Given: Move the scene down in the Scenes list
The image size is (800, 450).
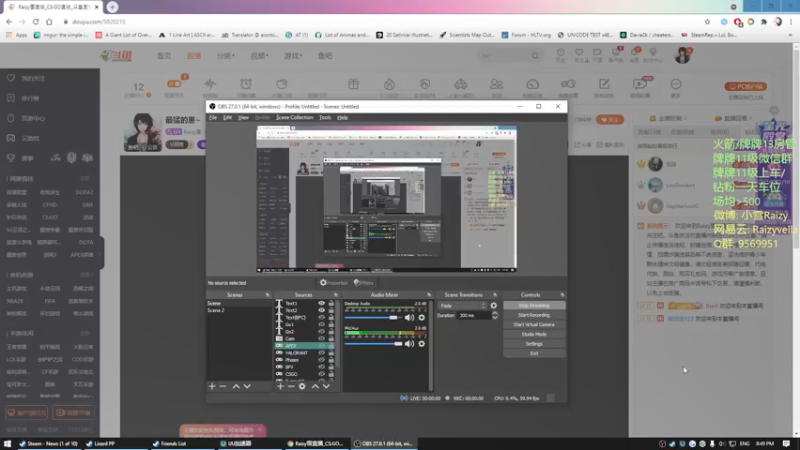Looking at the screenshot, I should 247,386.
